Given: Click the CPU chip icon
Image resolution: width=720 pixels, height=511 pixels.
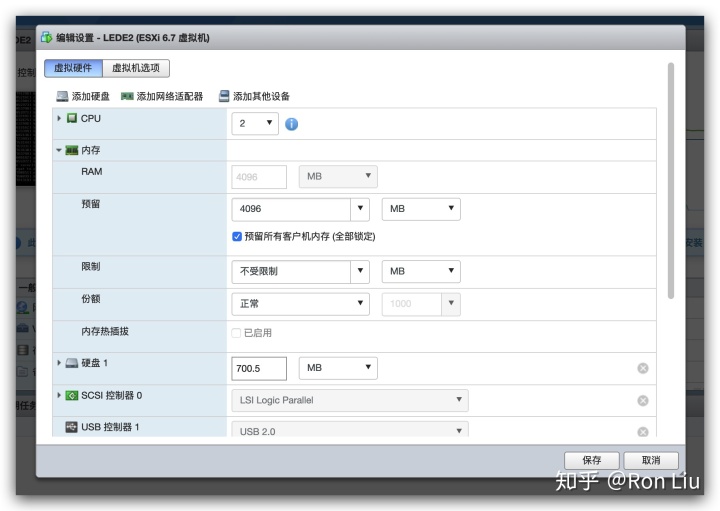Looking at the screenshot, I should click(x=72, y=118).
